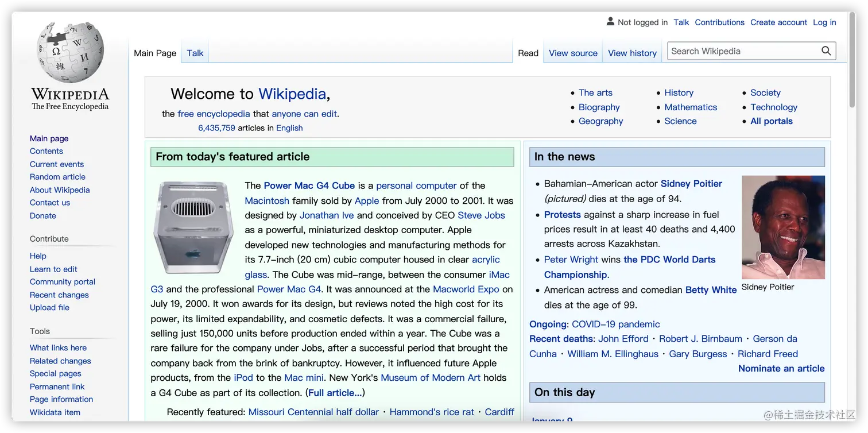
Task: Click the magnifying glass search icon
Action: pyautogui.click(x=826, y=51)
